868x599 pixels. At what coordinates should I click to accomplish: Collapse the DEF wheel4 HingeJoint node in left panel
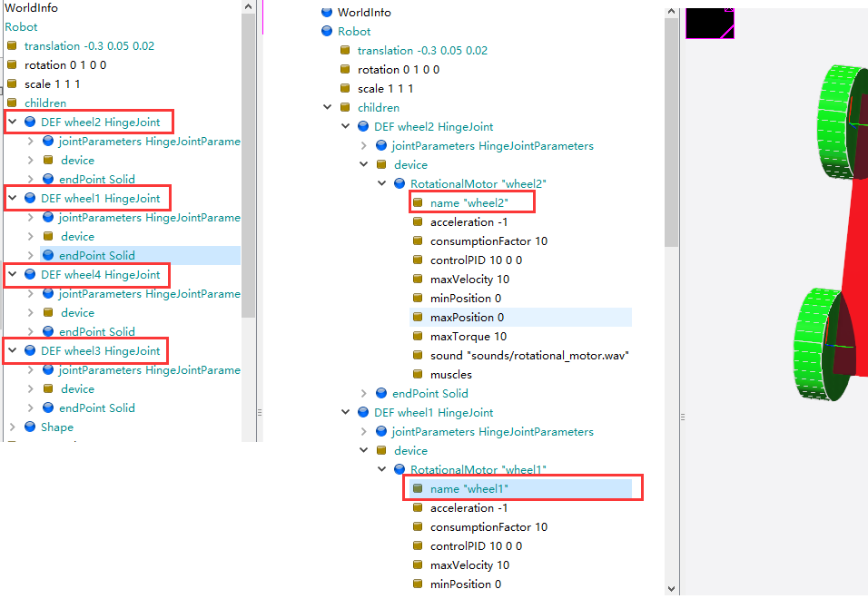tap(12, 274)
